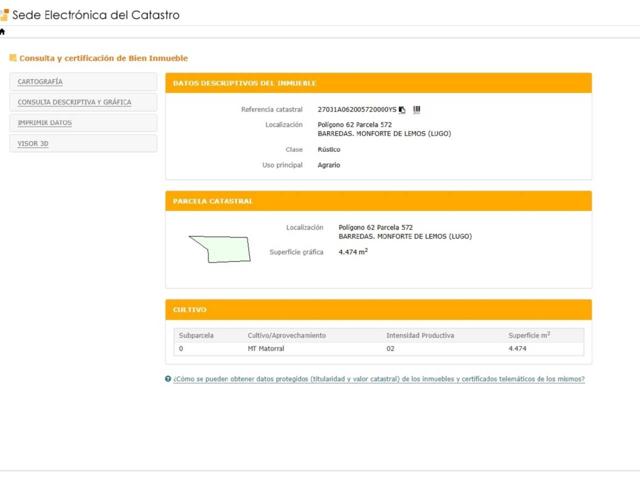Click the 'Agrario' main use value

[329, 165]
